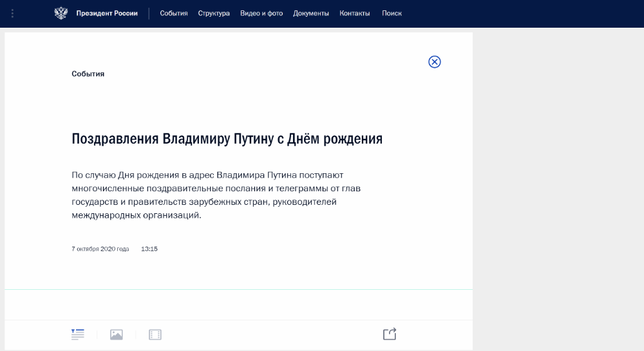Switch to the photo view icon
The height and width of the screenshot is (351, 644).
pos(116,335)
